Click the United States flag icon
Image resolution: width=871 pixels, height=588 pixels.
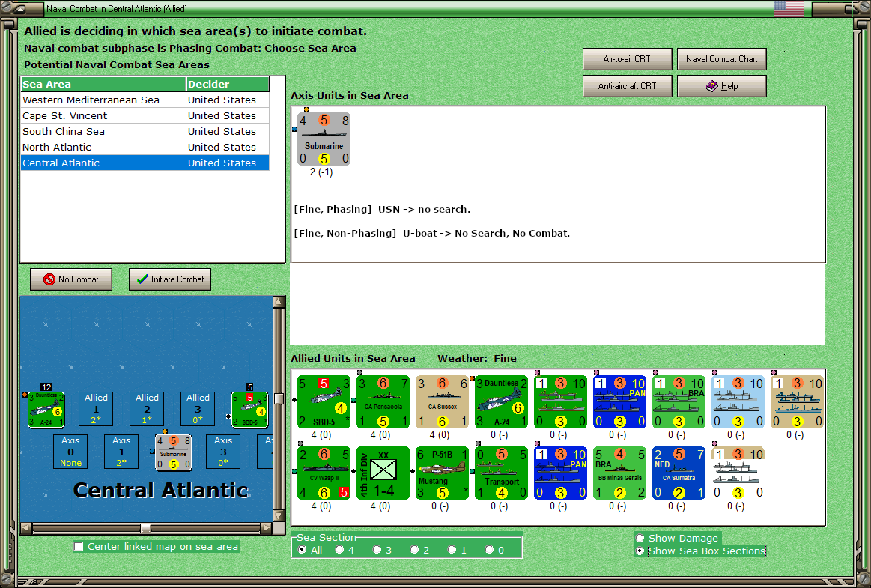pos(789,9)
